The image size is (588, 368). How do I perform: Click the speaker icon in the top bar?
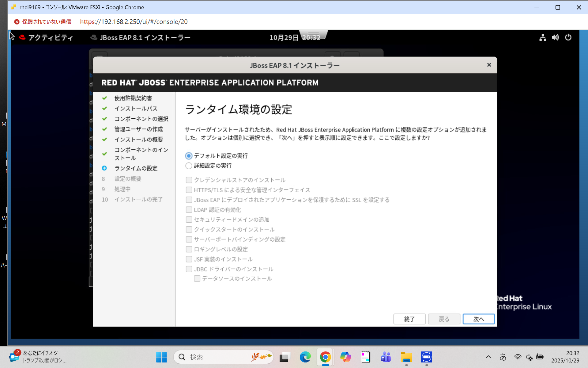pyautogui.click(x=555, y=37)
